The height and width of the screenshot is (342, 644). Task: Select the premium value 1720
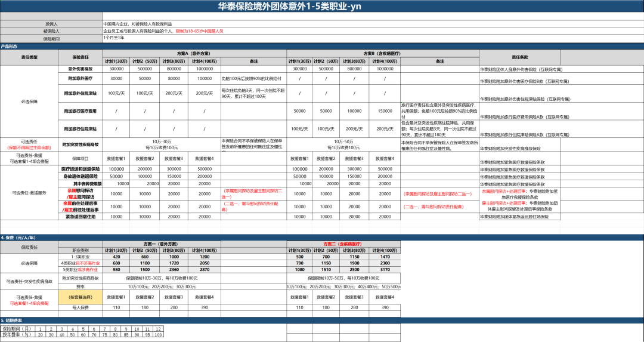point(174,263)
